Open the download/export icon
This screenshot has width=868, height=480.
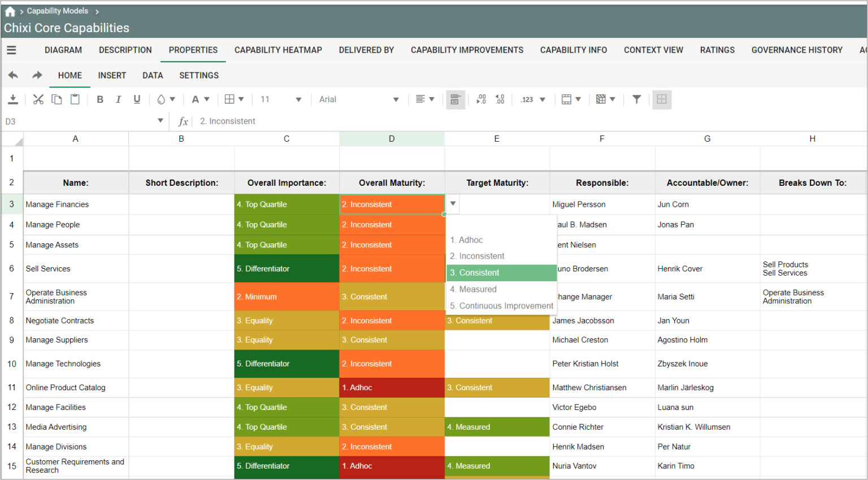[14, 99]
